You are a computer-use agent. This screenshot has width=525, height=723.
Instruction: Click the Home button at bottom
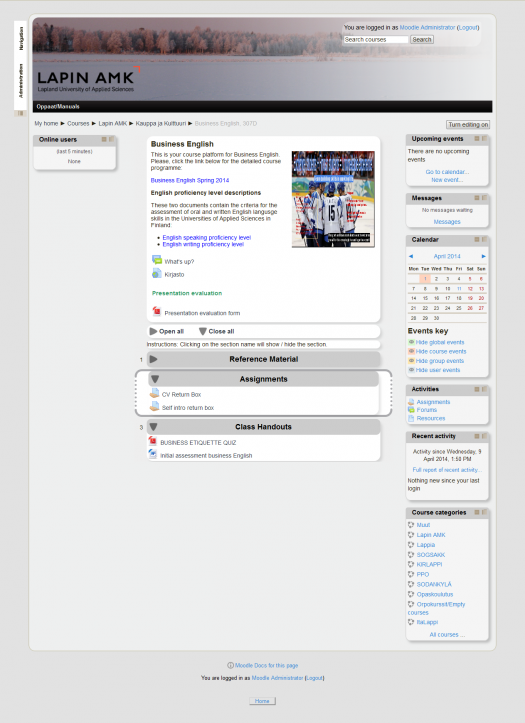coord(262,701)
